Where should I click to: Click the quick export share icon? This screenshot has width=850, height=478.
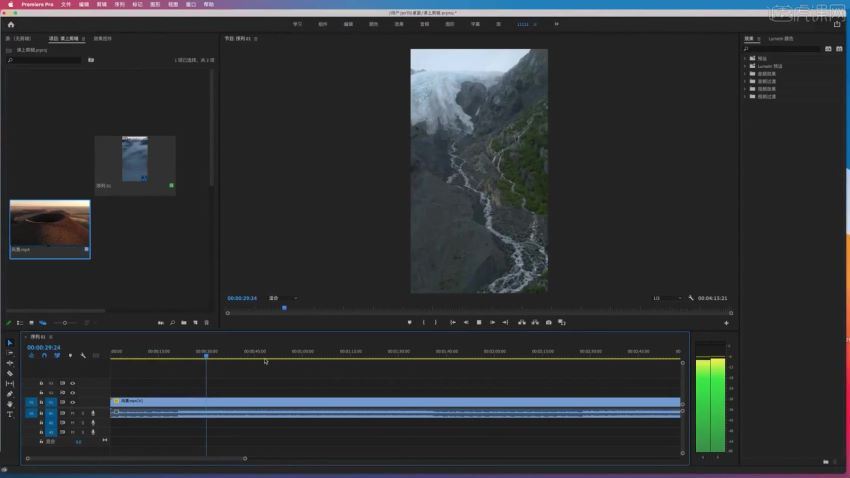[x=837, y=24]
